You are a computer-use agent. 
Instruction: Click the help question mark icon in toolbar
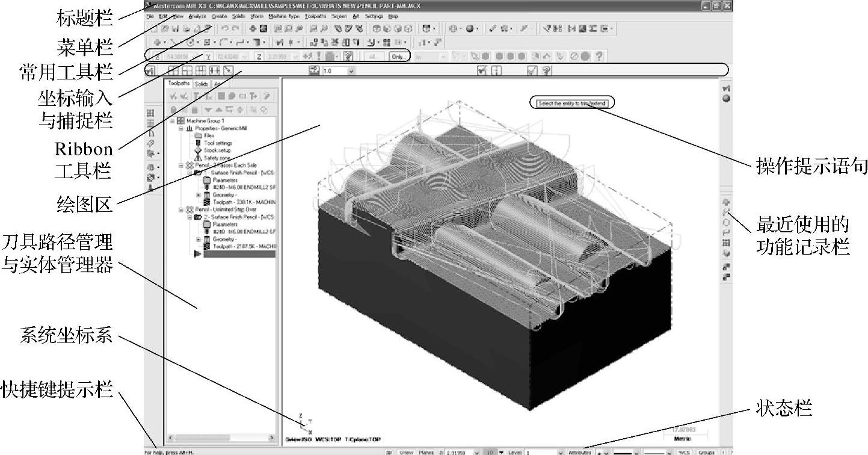[599, 57]
